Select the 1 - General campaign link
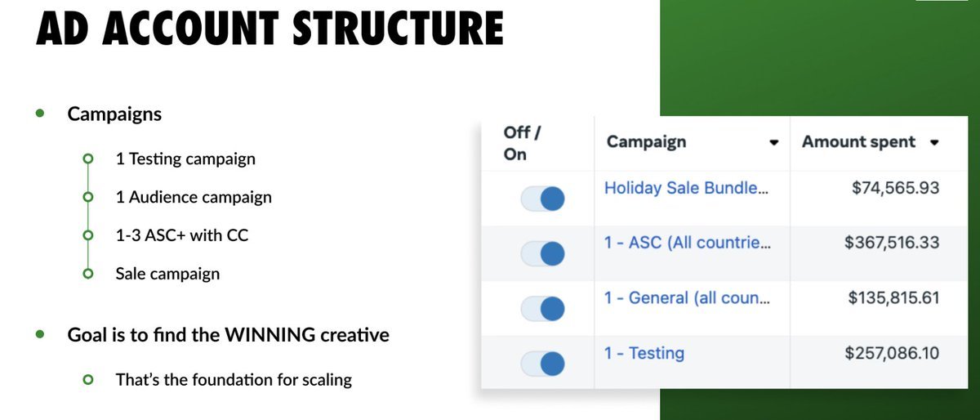980x420 pixels. [685, 297]
